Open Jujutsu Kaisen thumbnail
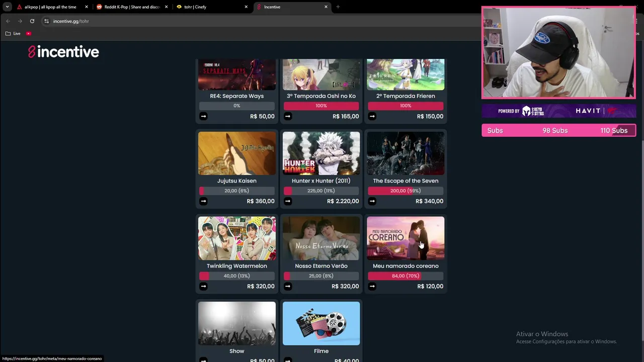 pyautogui.click(x=237, y=153)
